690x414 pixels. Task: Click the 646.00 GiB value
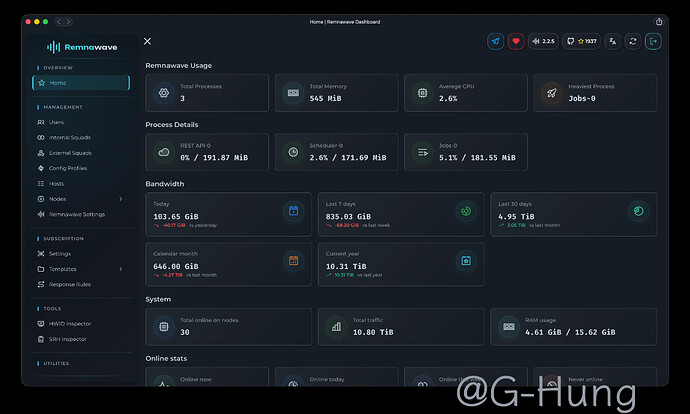pos(176,266)
